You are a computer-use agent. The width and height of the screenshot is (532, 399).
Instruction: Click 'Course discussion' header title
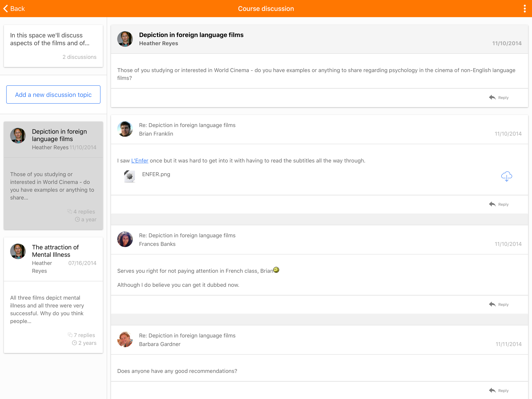(x=266, y=9)
